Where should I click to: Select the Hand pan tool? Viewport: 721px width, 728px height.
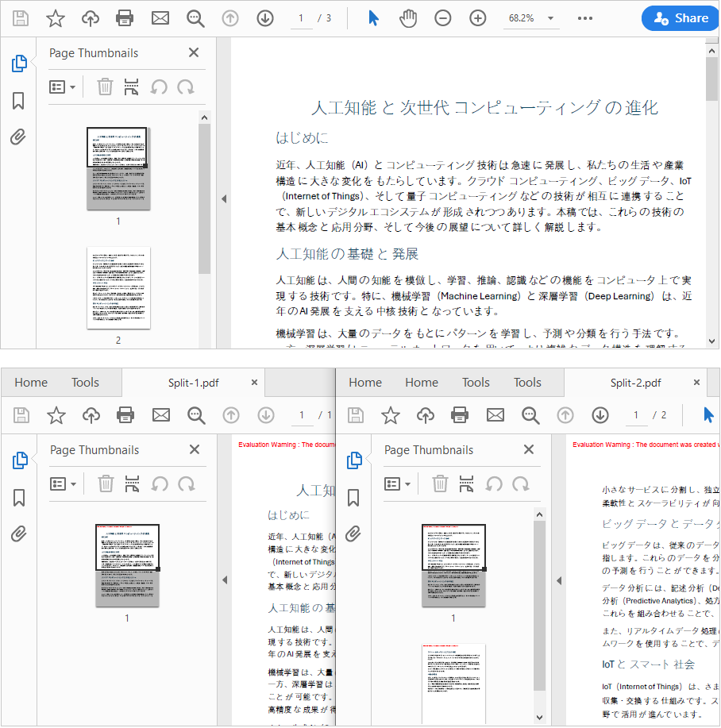[408, 17]
